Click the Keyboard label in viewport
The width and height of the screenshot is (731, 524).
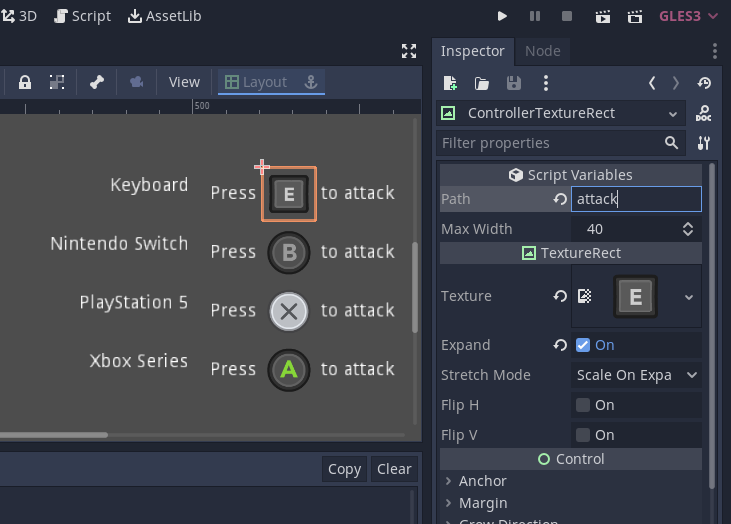point(149,185)
